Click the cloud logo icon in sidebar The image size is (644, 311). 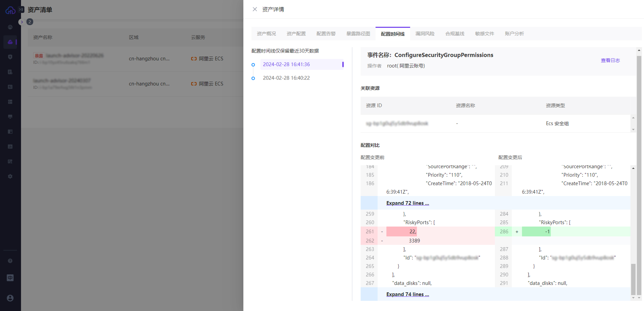click(10, 10)
